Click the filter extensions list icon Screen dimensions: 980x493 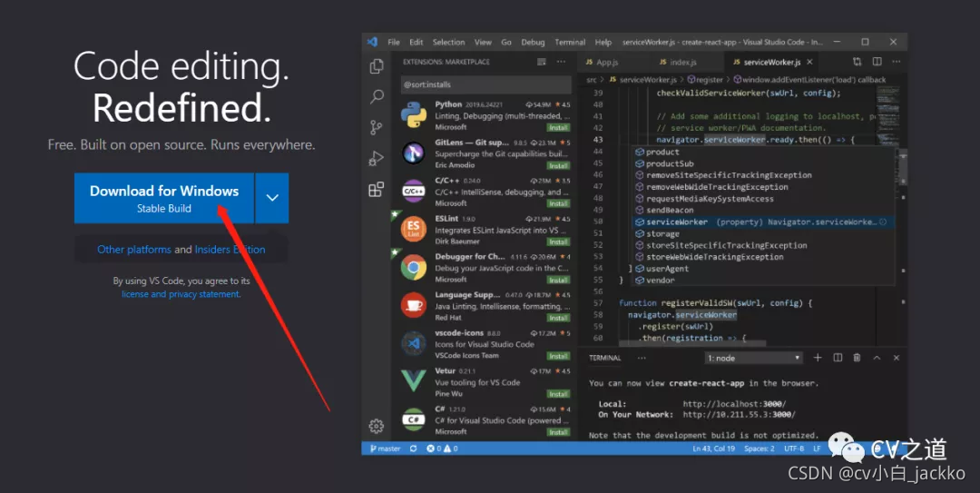click(x=541, y=62)
